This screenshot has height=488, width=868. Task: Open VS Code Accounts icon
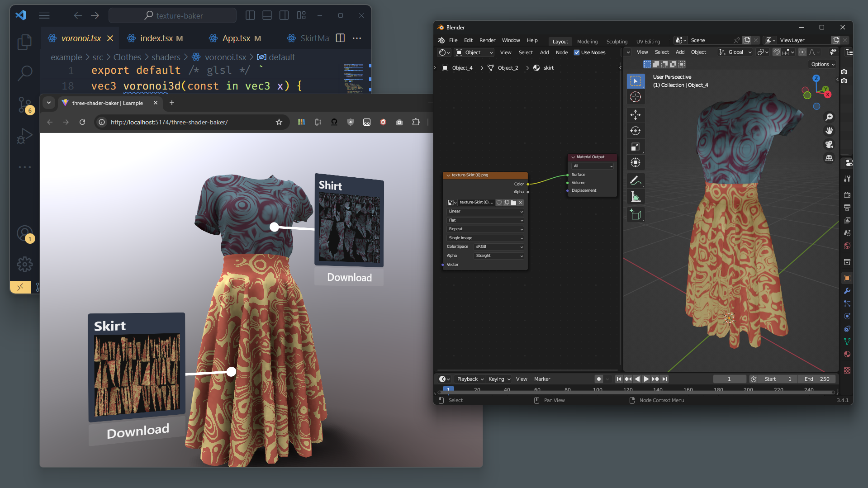(x=24, y=234)
